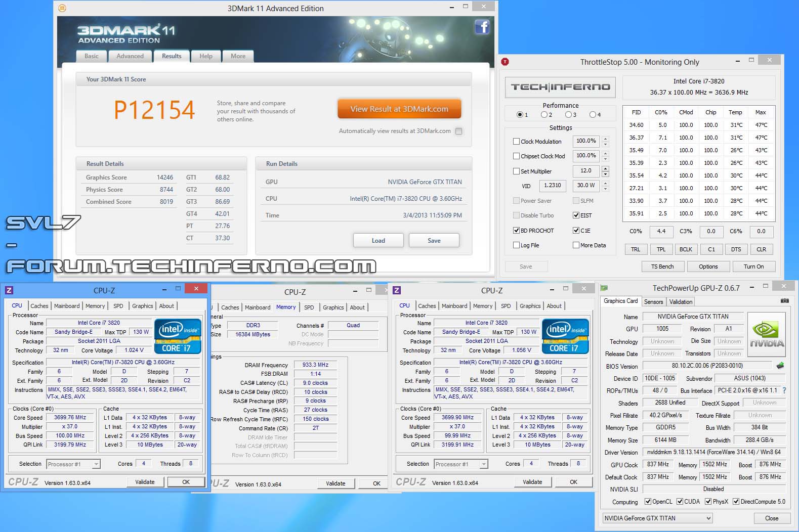This screenshot has width=799, height=532.
Task: Click the 3DMark 11 title bar icon
Action: (x=62, y=8)
